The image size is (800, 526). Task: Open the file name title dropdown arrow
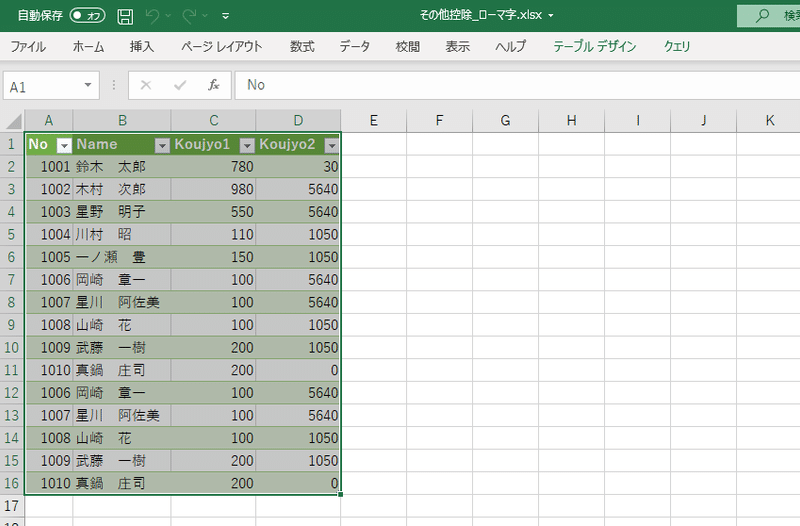pyautogui.click(x=551, y=16)
